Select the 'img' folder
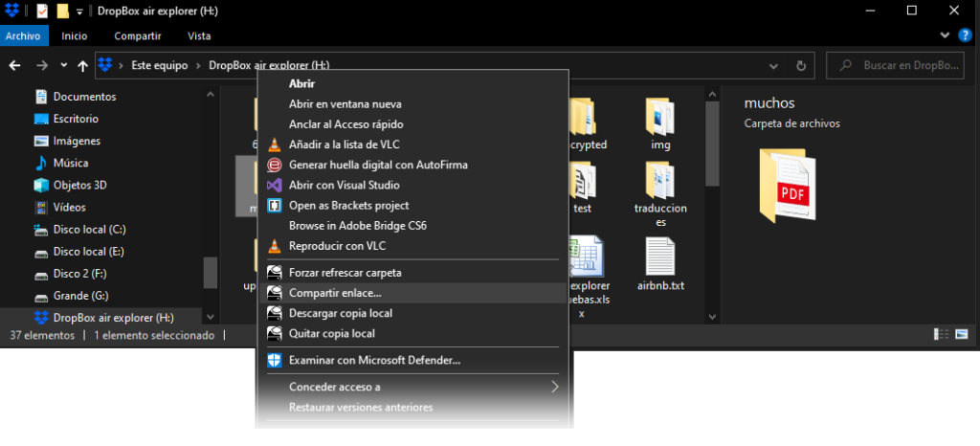Screen dimensions: 980x446 [x=660, y=123]
